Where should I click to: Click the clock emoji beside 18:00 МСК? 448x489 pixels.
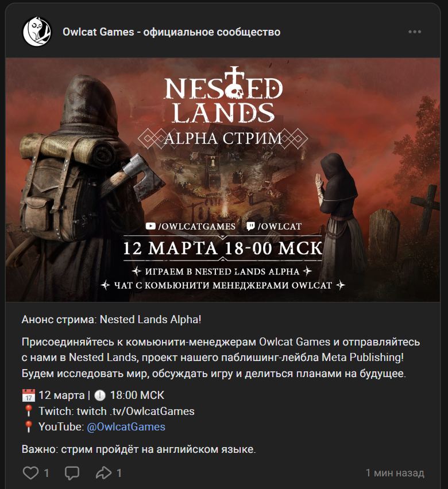click(99, 395)
